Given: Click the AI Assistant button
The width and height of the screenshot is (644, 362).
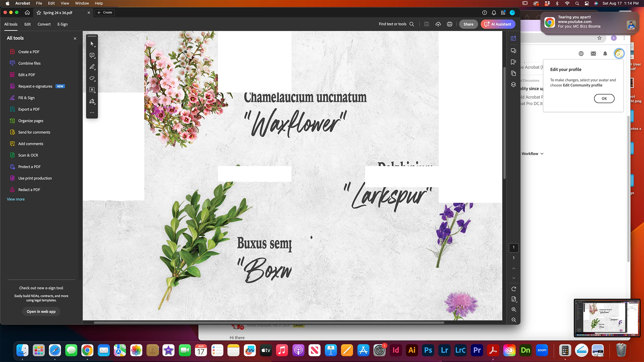Looking at the screenshot, I should tap(498, 24).
